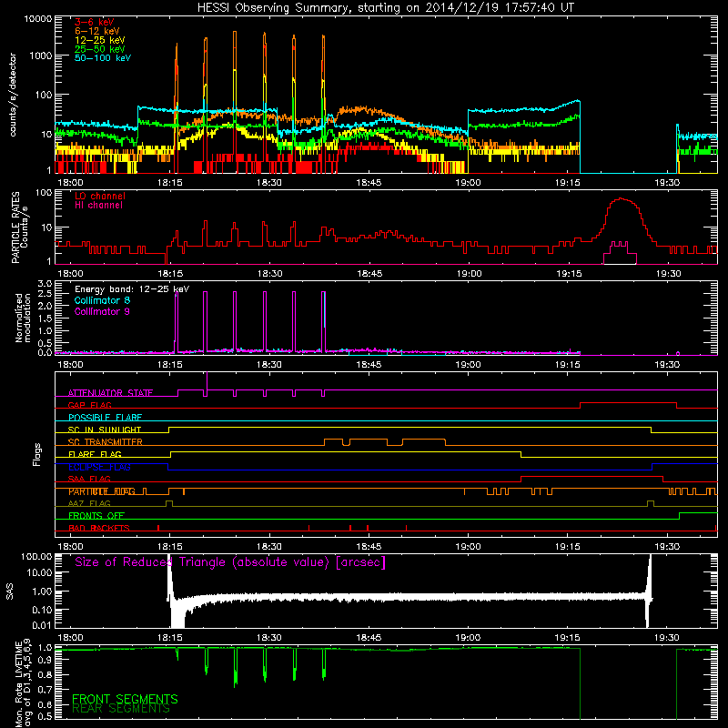Image resolution: width=728 pixels, height=728 pixels.
Task: Click the 'SC TRANSMITTER' flag label
Action: click(x=105, y=442)
